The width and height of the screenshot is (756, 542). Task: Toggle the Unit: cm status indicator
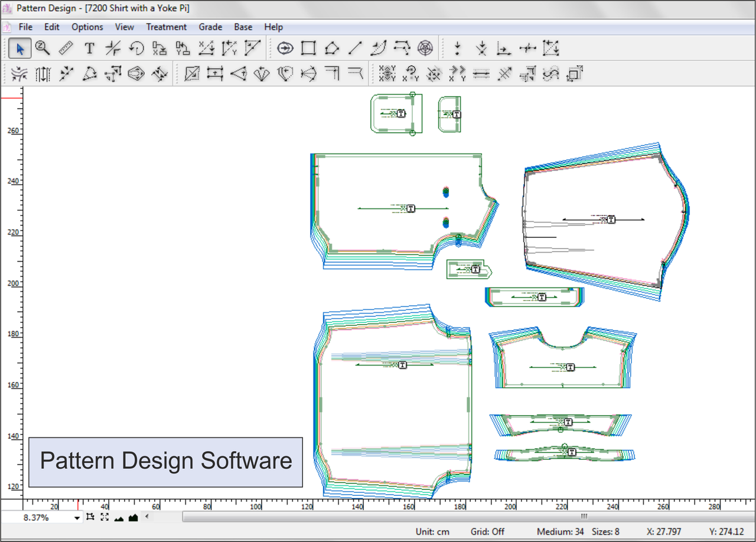432,531
